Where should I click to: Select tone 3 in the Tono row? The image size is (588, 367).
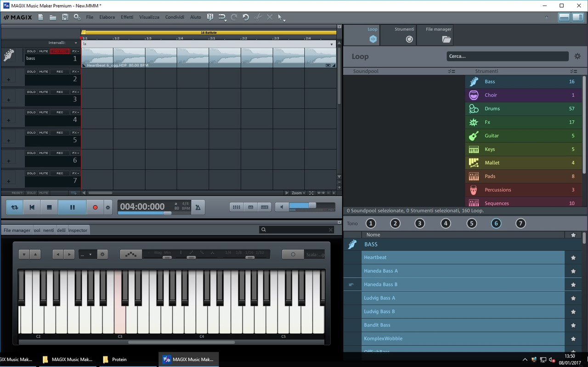pos(419,224)
